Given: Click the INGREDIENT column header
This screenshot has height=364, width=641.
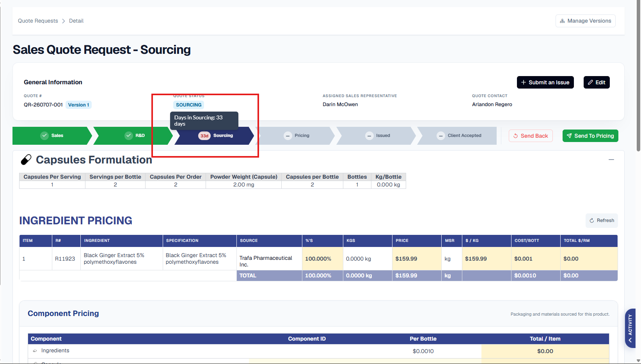Looking at the screenshot, I should click(x=121, y=241).
